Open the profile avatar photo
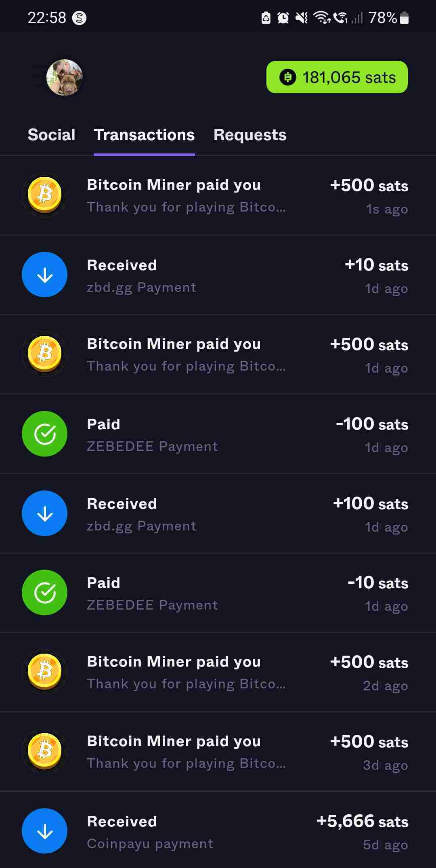Screen dimensions: 436x868 (x=65, y=77)
